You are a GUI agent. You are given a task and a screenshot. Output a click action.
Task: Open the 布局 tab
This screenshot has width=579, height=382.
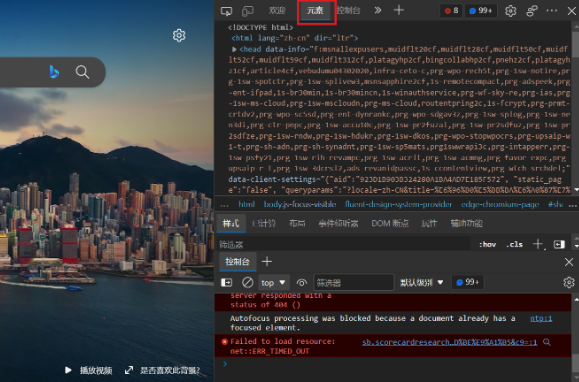tap(297, 223)
